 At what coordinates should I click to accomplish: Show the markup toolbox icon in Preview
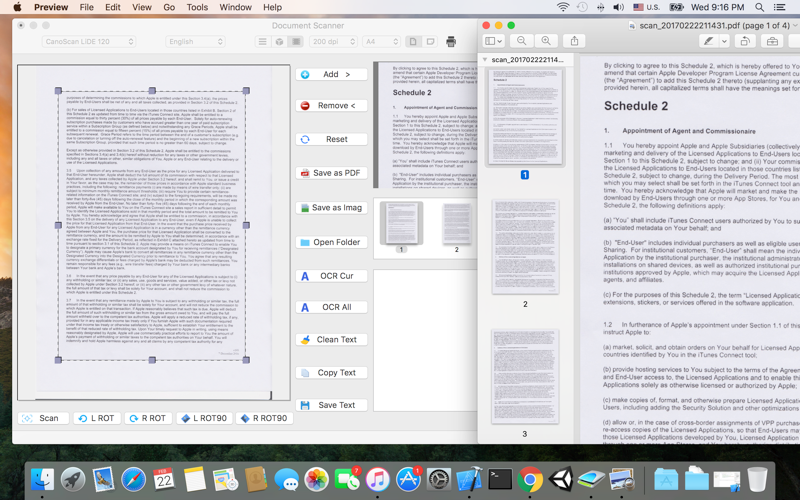tap(772, 41)
